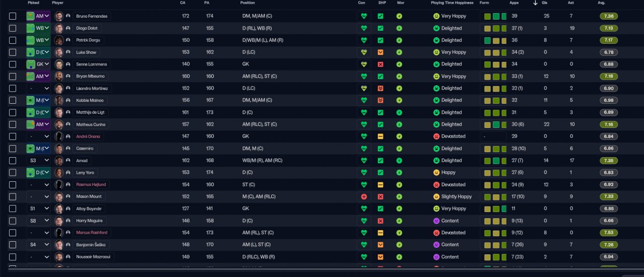Open Patrick Dorgu's WB picked dropdown
This screenshot has width=644, height=277.
click(x=38, y=40)
